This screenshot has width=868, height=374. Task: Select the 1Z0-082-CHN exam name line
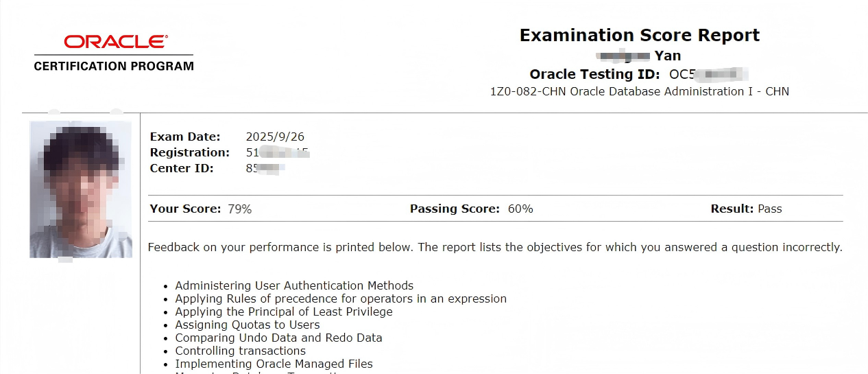[x=639, y=91]
